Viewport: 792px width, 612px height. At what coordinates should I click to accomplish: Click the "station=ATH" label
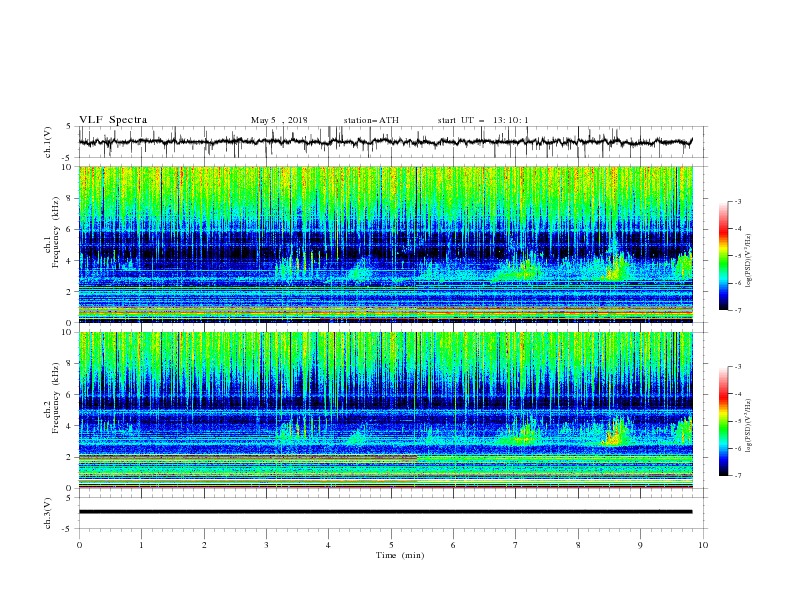(x=371, y=120)
